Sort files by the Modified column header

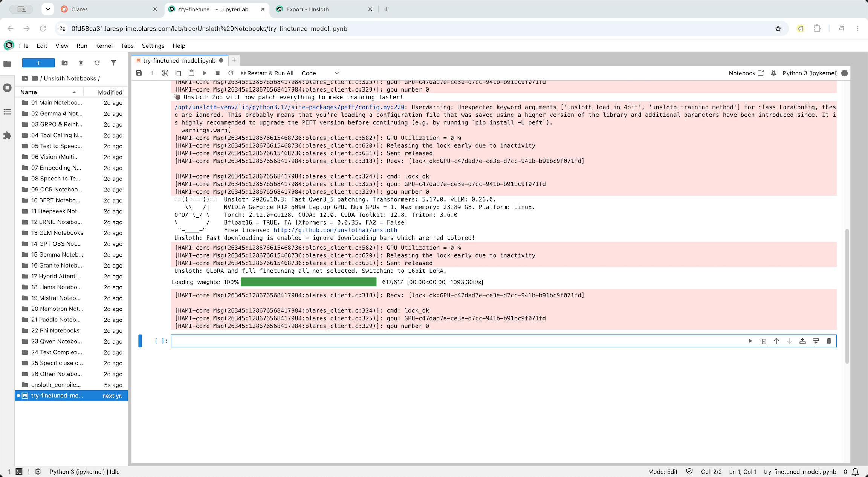[x=106, y=92]
